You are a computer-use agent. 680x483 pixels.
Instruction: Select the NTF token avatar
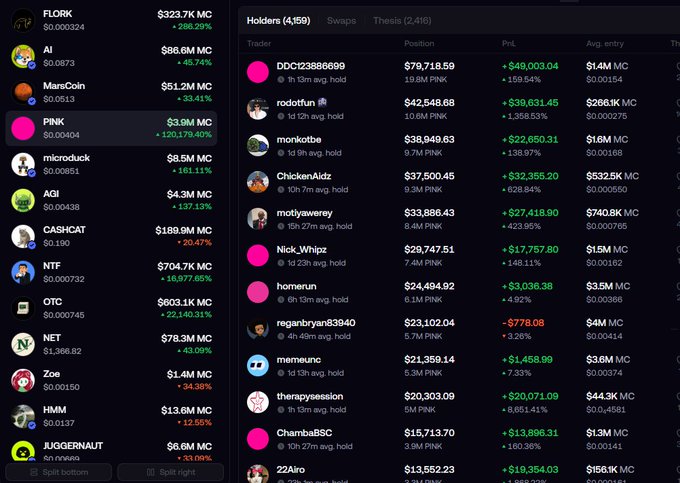pyautogui.click(x=23, y=272)
